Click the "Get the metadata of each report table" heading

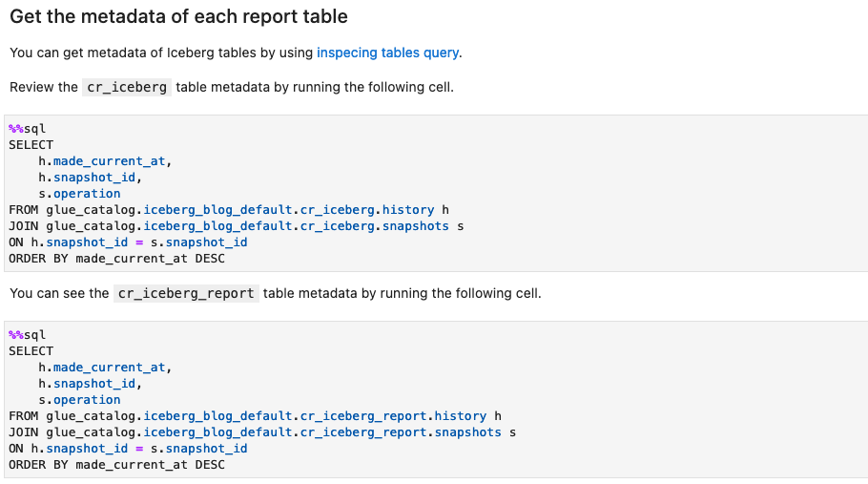(x=178, y=16)
